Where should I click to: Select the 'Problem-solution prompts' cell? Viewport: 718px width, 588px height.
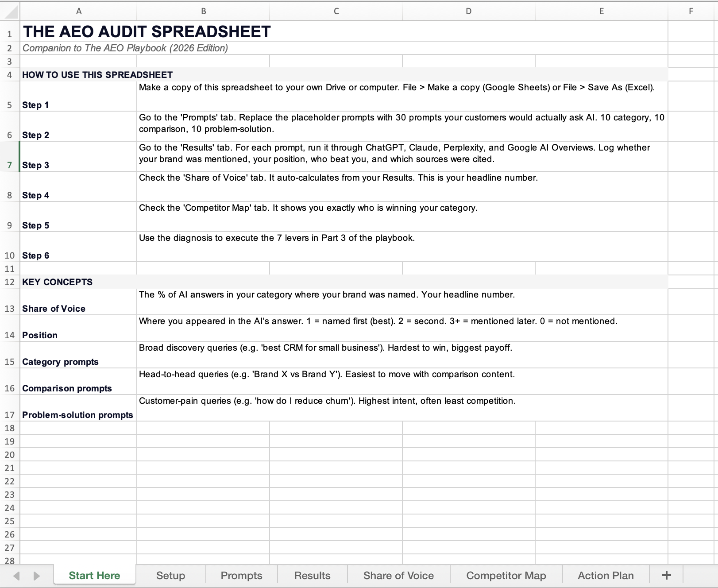coord(78,408)
